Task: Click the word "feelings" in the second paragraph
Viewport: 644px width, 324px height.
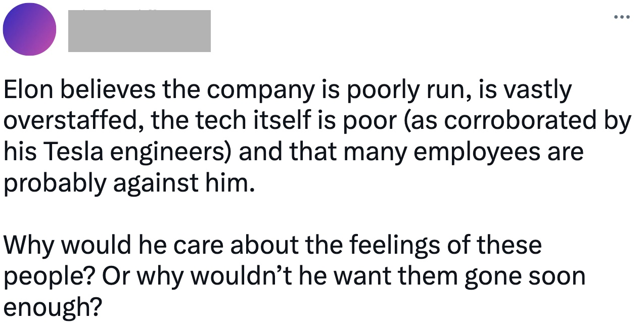Action: click(410, 245)
